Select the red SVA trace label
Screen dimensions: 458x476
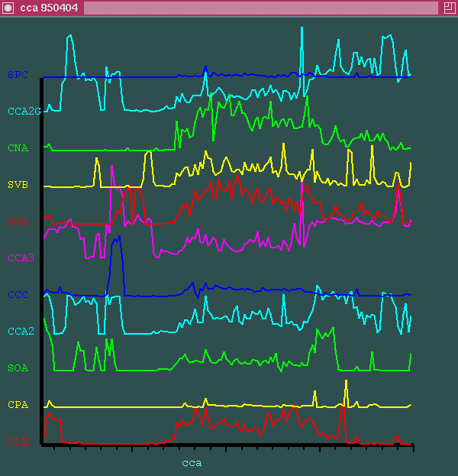[18, 221]
